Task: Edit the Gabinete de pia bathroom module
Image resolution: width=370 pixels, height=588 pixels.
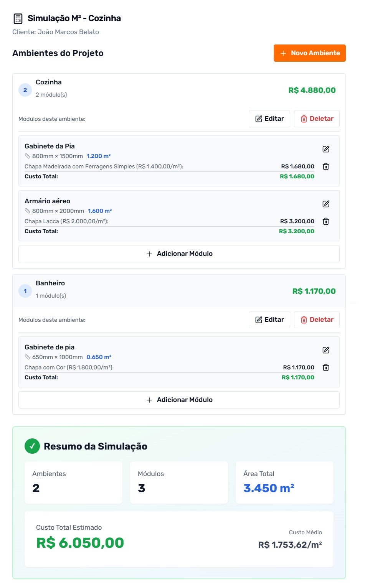Action: 326,350
